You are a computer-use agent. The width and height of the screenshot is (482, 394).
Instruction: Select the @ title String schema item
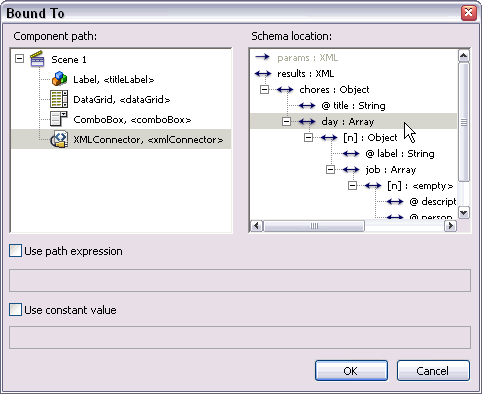point(353,106)
